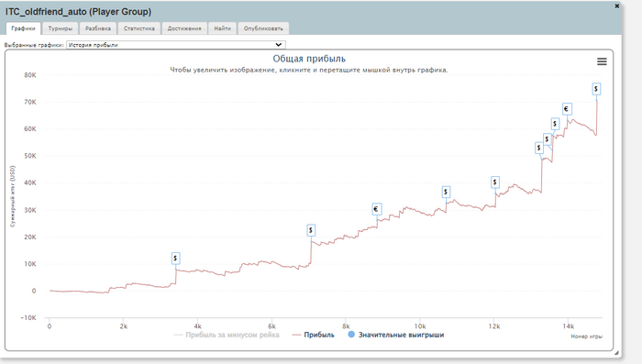Click the dollar marker near 20K profit
The height and width of the screenshot is (364, 642).
[311, 230]
